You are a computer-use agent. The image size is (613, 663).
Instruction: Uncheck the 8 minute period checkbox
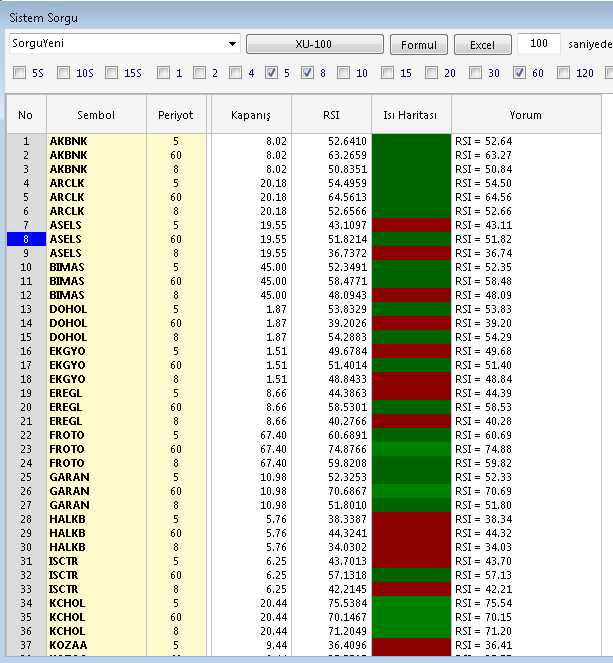click(307, 73)
